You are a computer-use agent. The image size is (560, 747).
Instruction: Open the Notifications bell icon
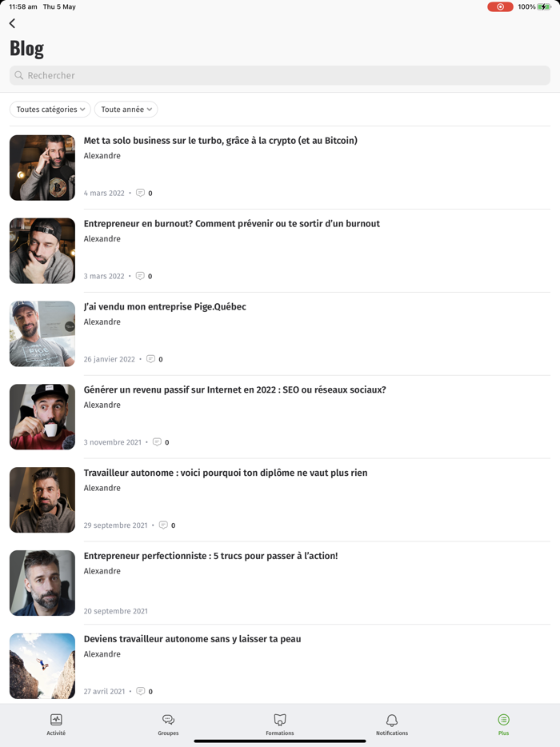coord(392,719)
